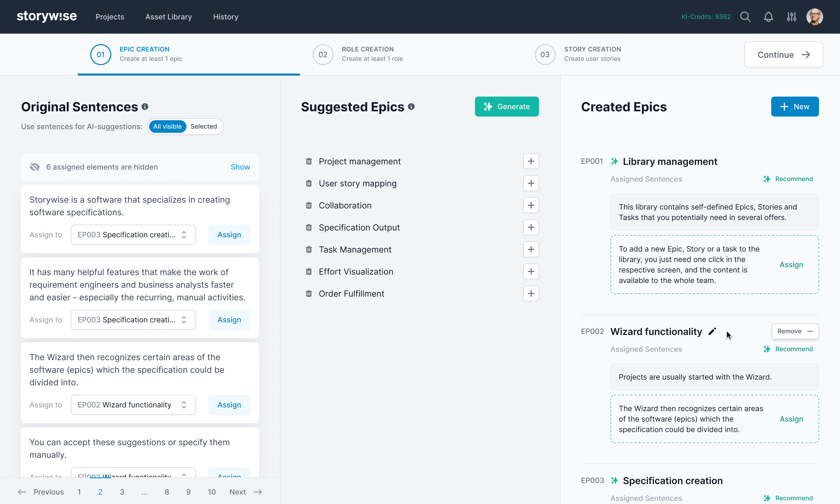The width and height of the screenshot is (840, 504).
Task: Open the search icon in header
Action: coord(745,17)
